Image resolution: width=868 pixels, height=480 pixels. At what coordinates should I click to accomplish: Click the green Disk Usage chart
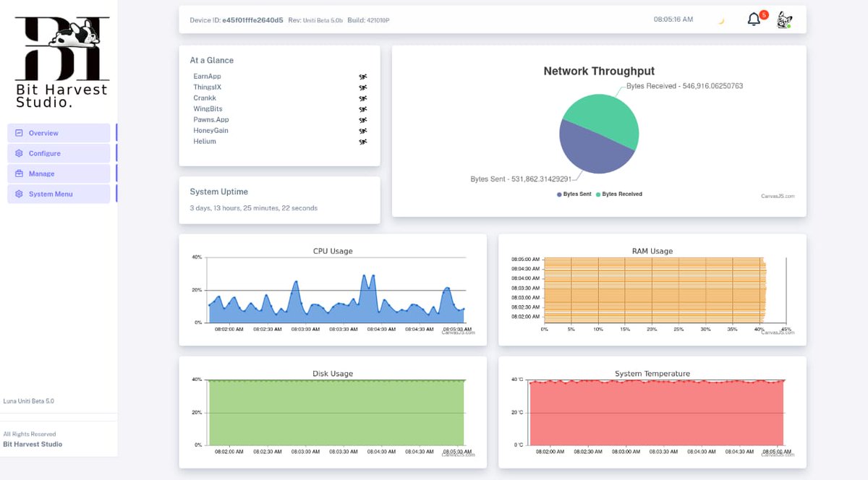[x=336, y=412]
